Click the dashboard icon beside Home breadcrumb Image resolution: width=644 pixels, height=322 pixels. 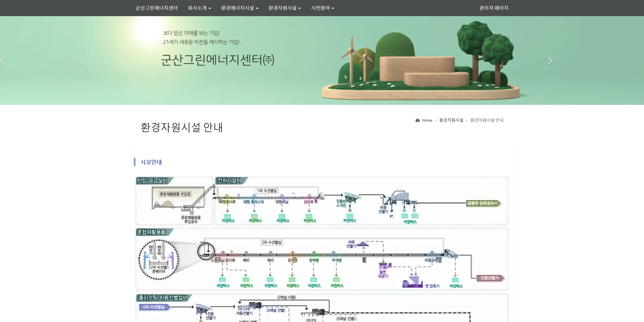pos(418,120)
